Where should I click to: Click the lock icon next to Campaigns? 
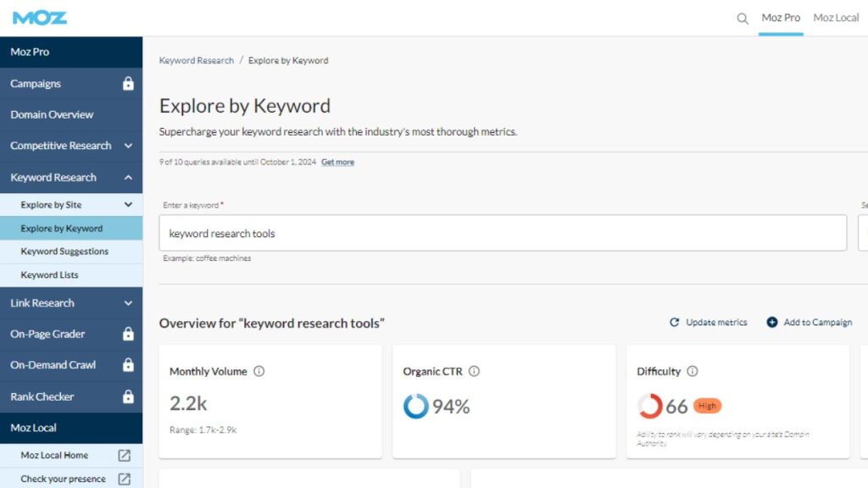coord(128,84)
